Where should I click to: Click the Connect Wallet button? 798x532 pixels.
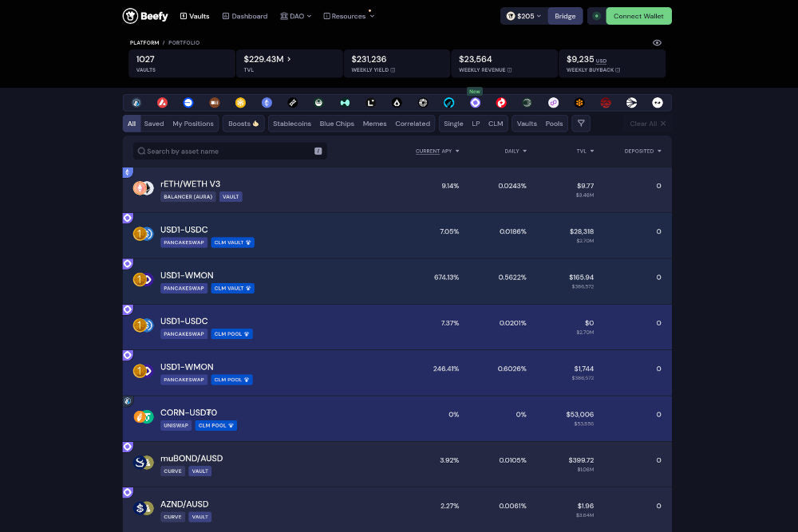[638, 16]
